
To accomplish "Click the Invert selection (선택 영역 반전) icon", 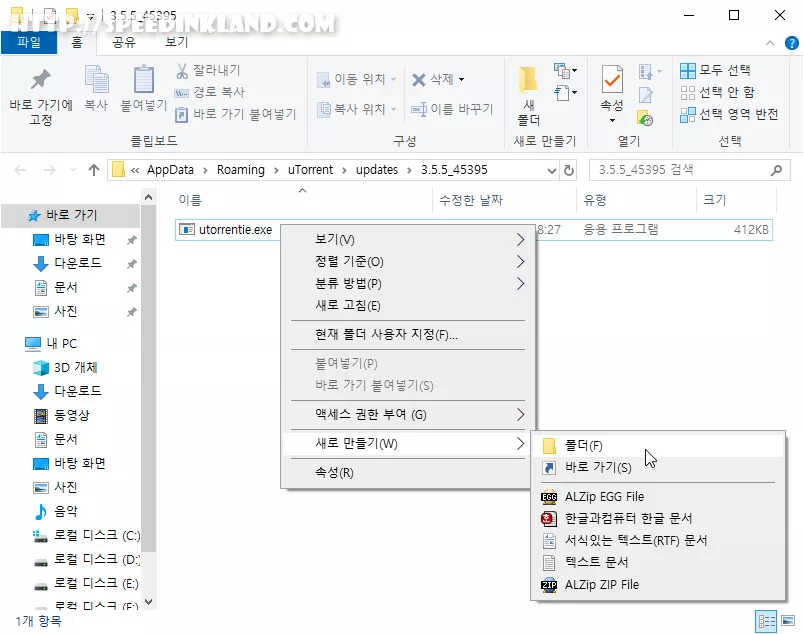I will 688,114.
